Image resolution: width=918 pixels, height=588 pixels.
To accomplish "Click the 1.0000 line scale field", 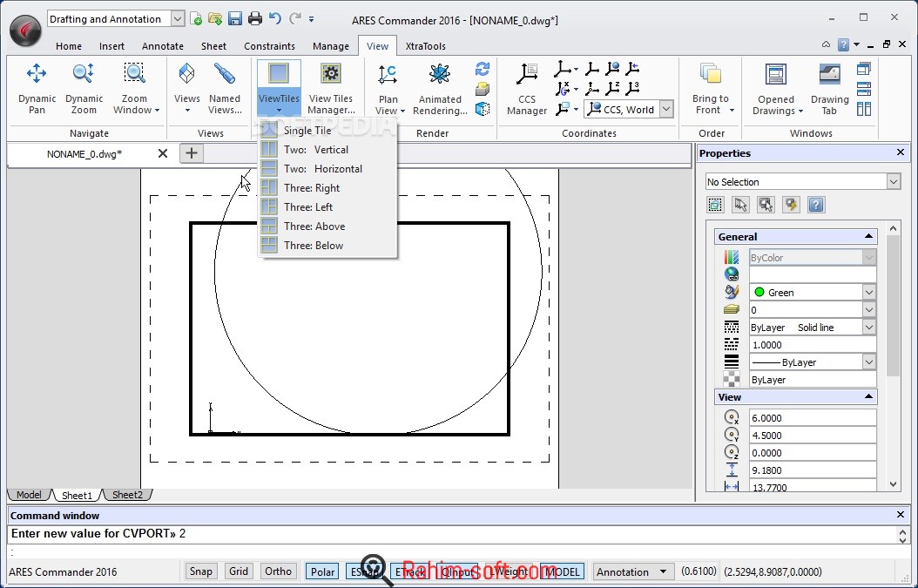I will (811, 345).
